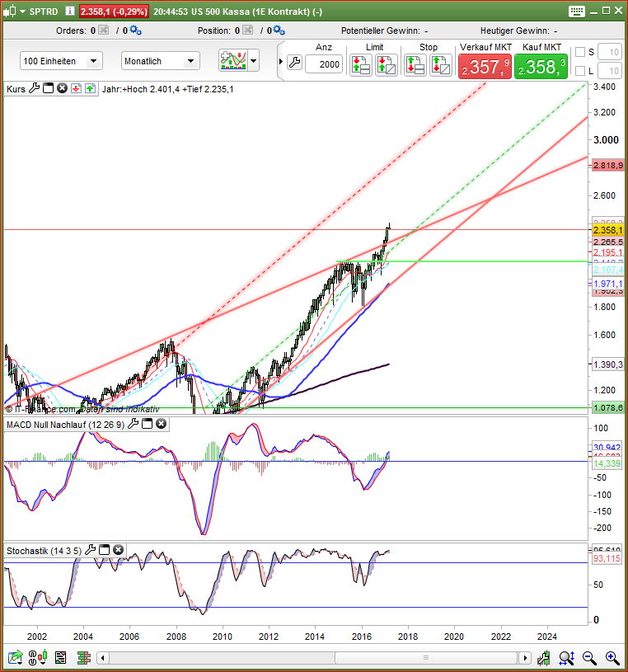Click MACD value label 14,339

coord(607,463)
